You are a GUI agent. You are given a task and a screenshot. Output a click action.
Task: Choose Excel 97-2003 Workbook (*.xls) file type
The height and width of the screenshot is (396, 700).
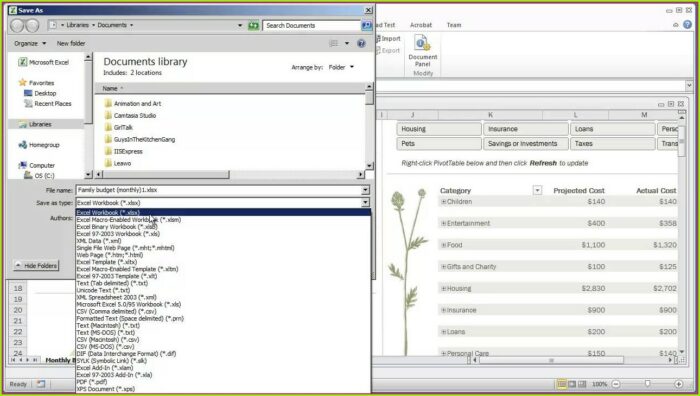223,234
